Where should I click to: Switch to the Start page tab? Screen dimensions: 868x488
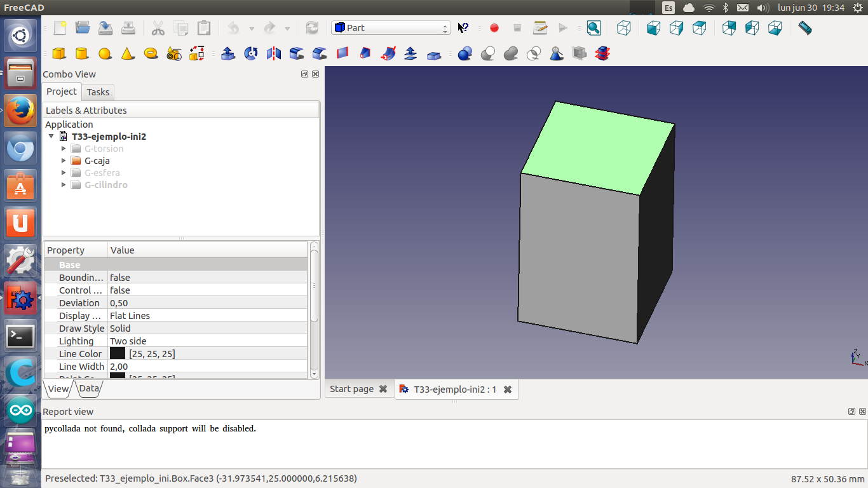[x=351, y=389]
